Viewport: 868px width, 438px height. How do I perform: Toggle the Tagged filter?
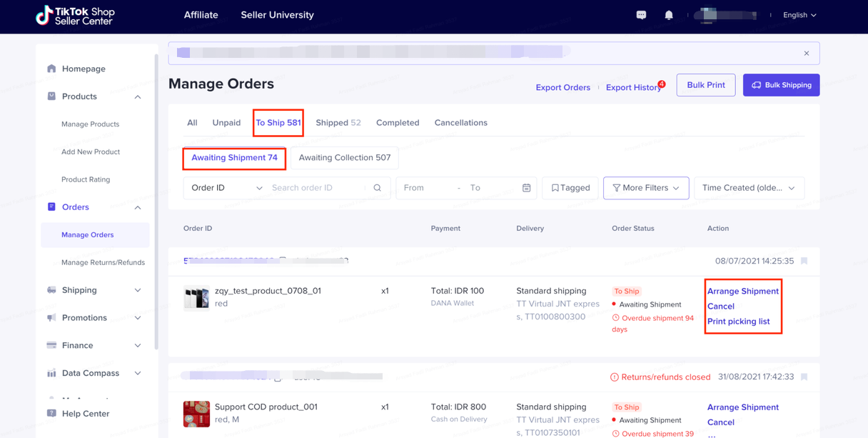(570, 188)
